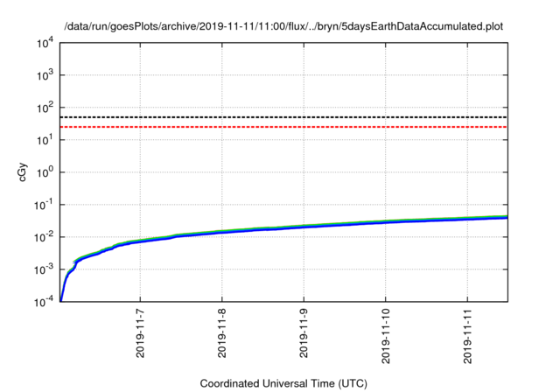Click the 2019-11-7 date label

[x=140, y=333]
